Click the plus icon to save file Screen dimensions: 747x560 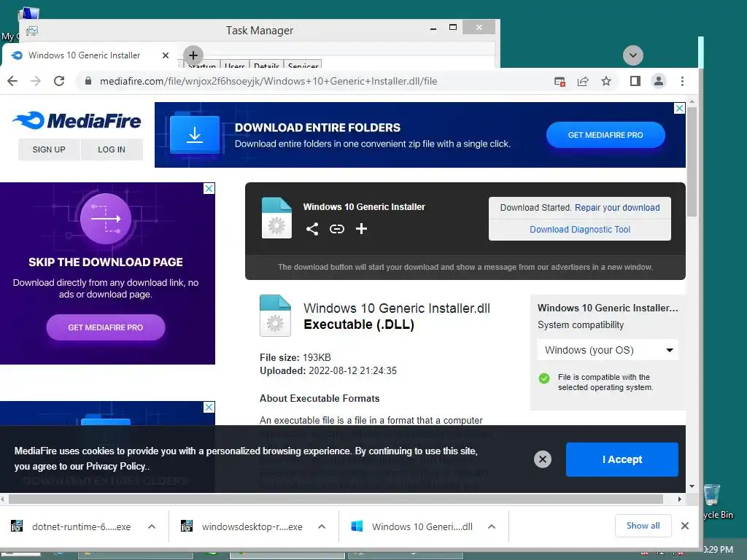[361, 229]
